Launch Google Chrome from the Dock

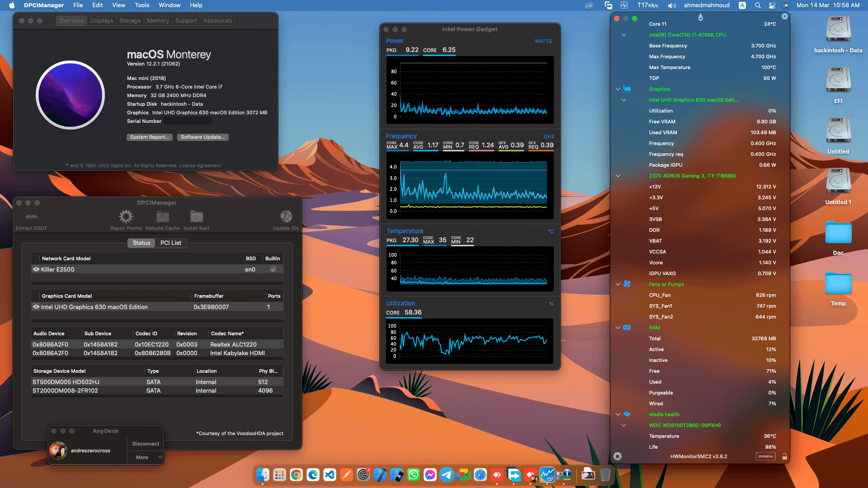click(296, 474)
